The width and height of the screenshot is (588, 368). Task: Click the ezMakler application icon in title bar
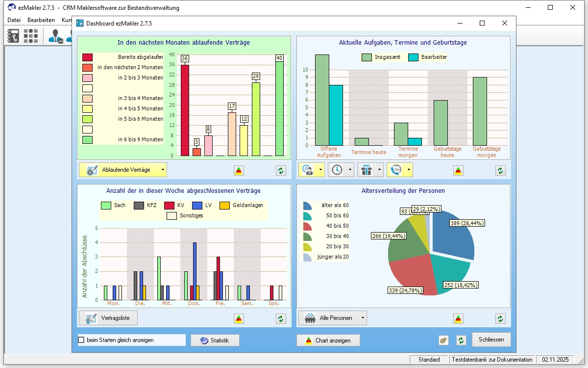click(12, 8)
